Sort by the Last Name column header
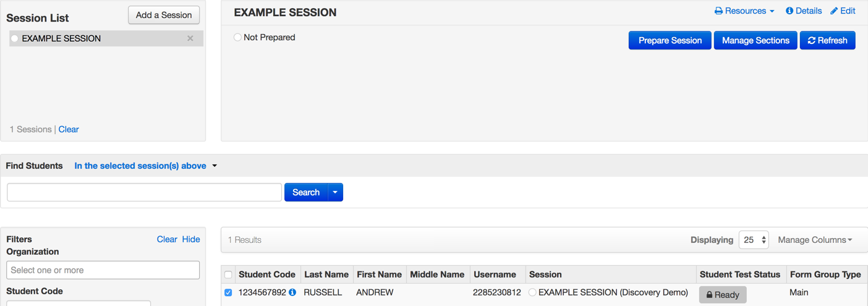 326,274
